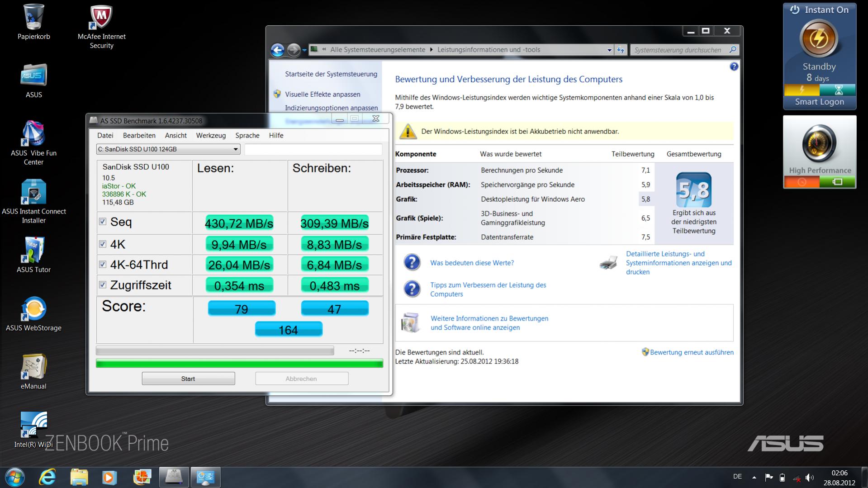Viewport: 868px width, 488px height.
Task: Expand the Control Panel address history dropdown
Action: pyautogui.click(x=609, y=50)
